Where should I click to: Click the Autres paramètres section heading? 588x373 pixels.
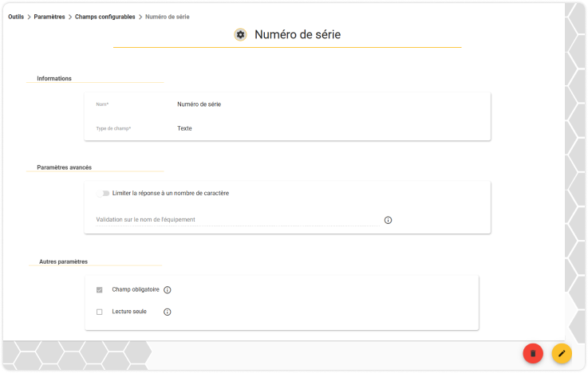tap(63, 261)
